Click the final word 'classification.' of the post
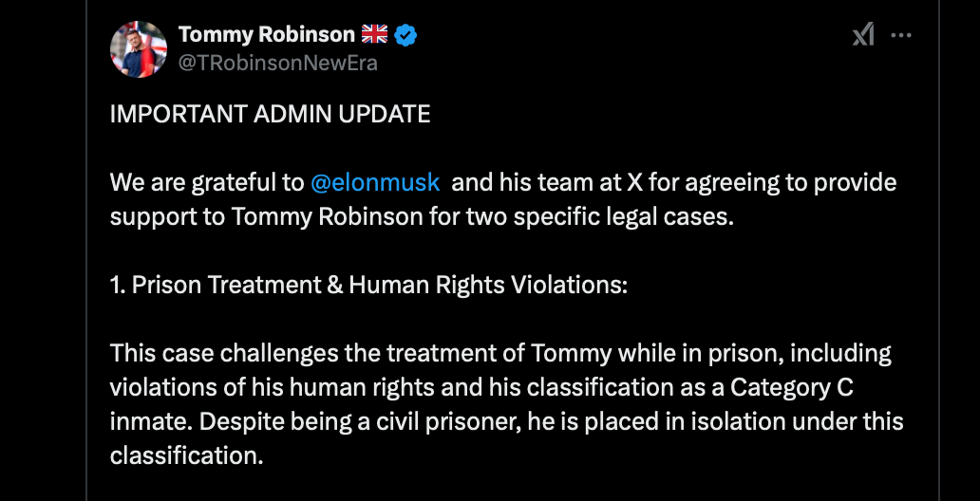 coord(185,455)
